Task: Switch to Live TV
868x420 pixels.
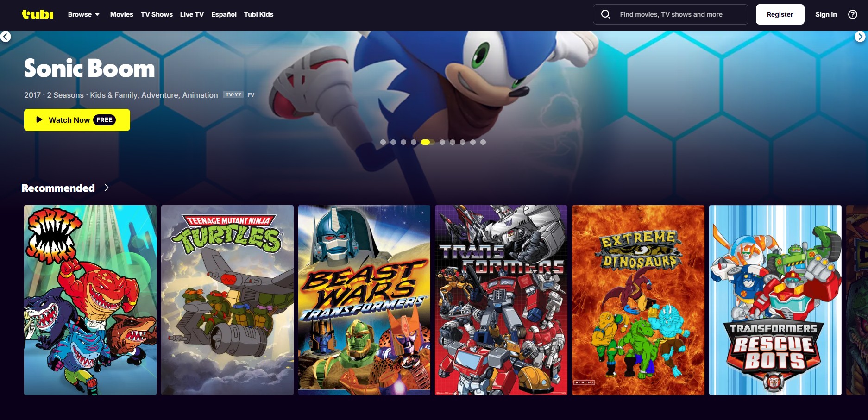Action: coord(192,14)
